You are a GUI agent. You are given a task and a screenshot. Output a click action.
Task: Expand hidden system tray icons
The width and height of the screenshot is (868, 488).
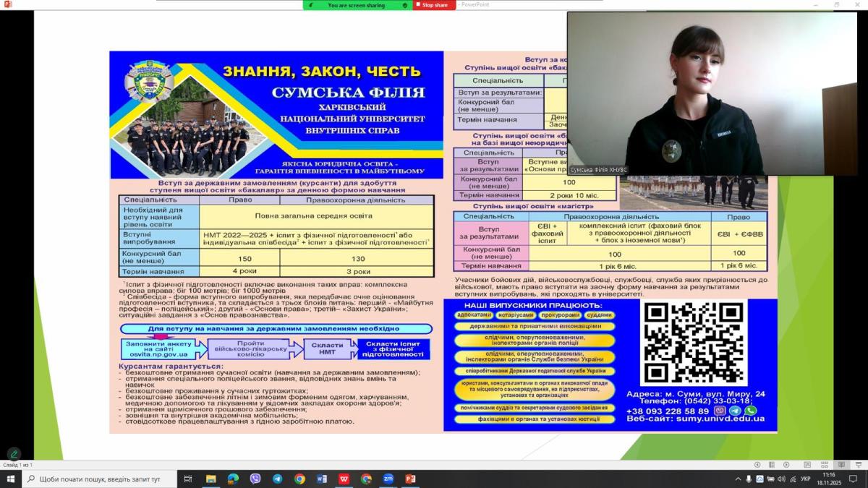coord(738,479)
